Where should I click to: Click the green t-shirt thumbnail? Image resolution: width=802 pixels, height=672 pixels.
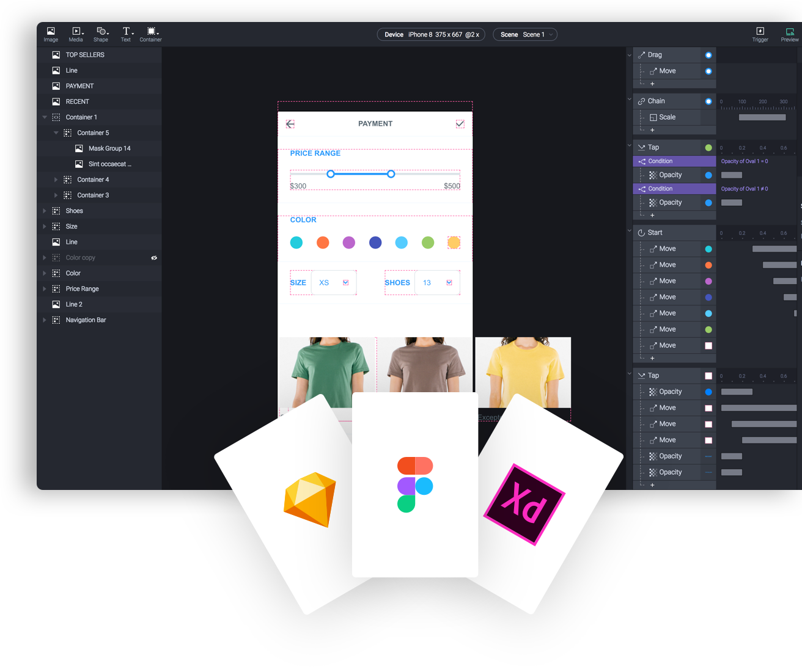click(x=327, y=373)
